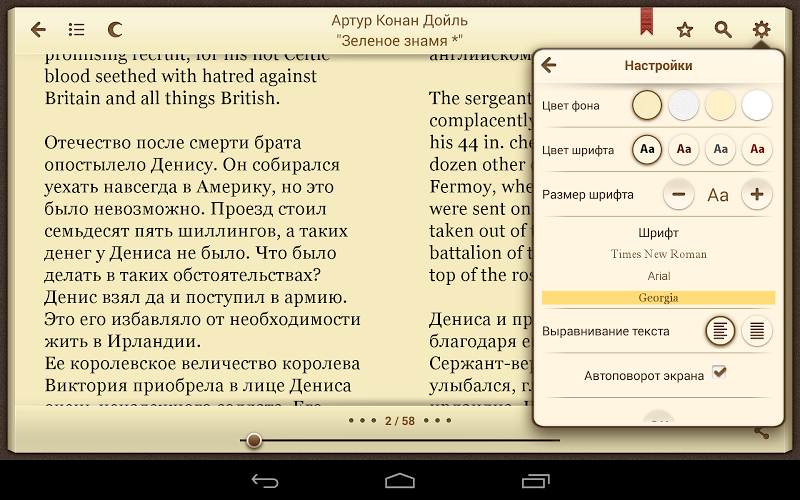Select Arial font
Viewport: 800px width, 500px height.
(x=659, y=276)
